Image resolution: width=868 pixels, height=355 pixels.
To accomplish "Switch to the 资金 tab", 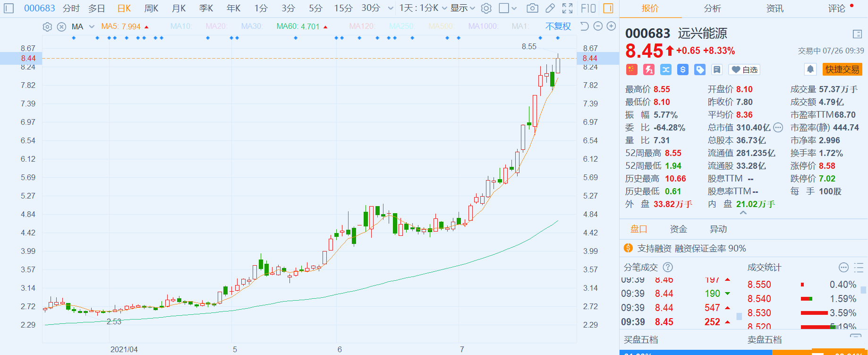I will tap(678, 229).
